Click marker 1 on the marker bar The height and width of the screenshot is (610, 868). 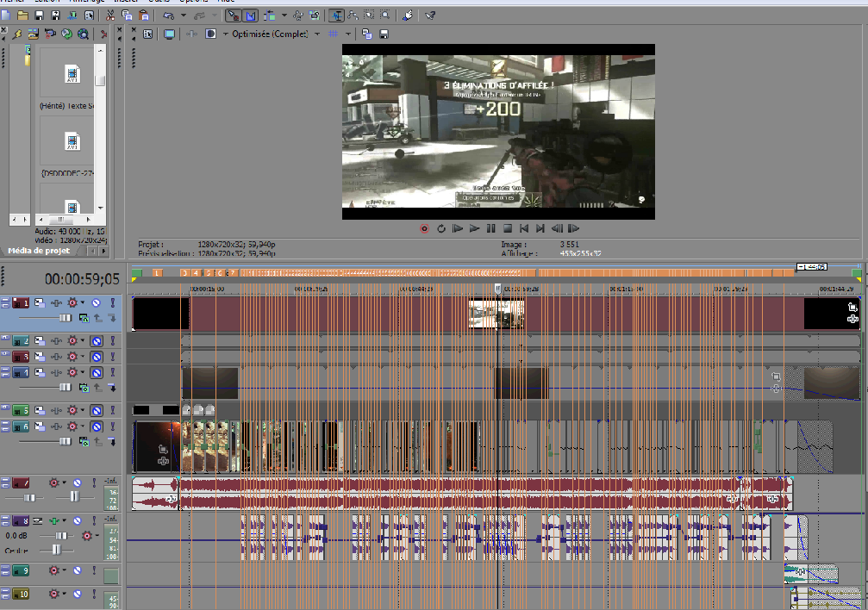(x=157, y=273)
